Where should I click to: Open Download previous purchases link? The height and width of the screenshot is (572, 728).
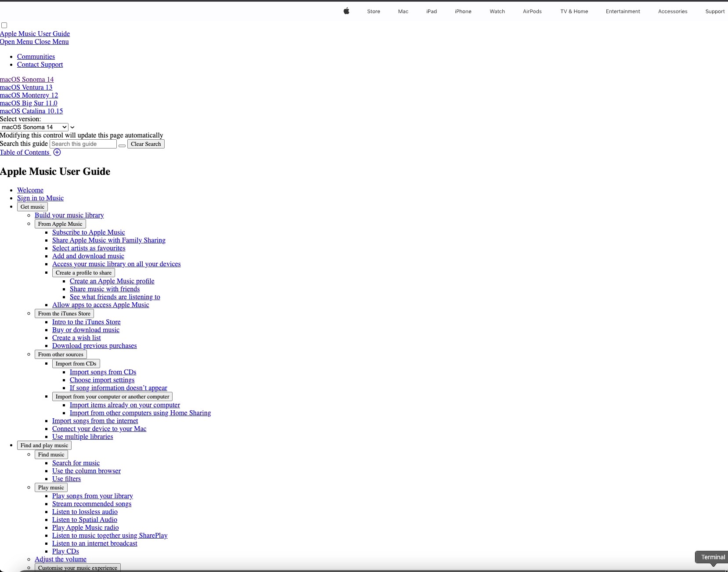click(x=94, y=346)
